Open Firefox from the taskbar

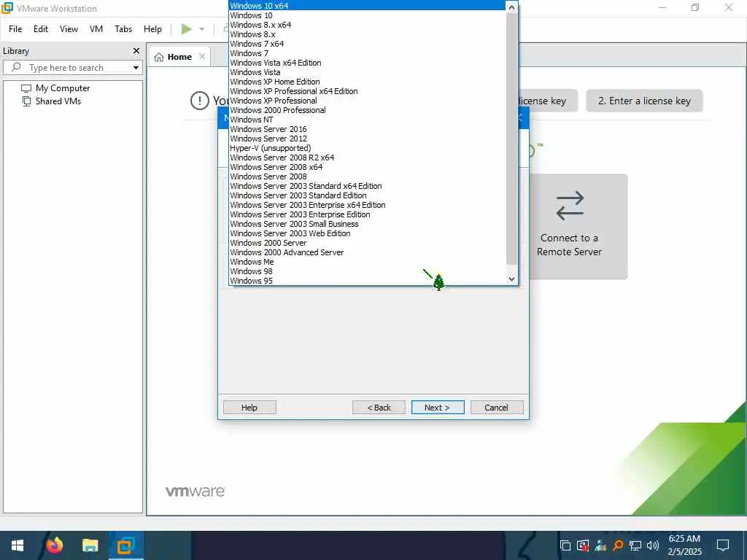pyautogui.click(x=54, y=545)
